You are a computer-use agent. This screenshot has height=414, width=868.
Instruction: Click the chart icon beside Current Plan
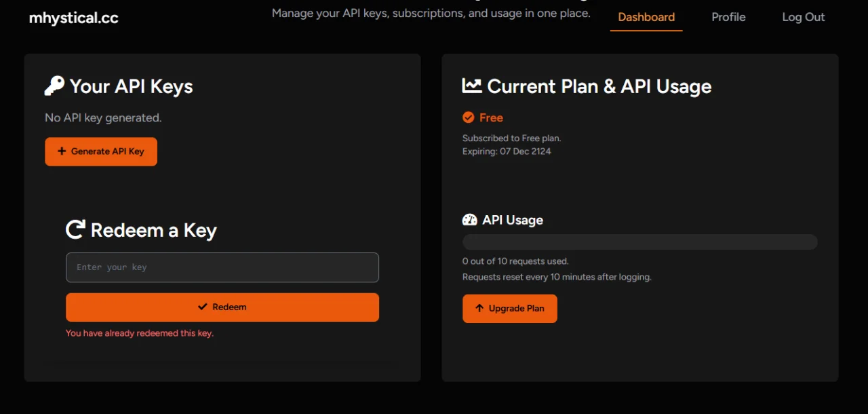click(x=472, y=86)
